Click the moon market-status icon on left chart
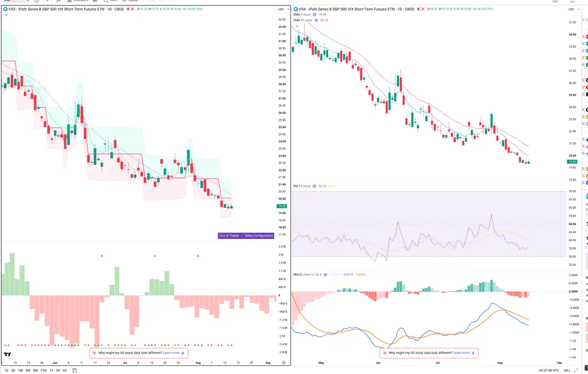 [x=128, y=9]
